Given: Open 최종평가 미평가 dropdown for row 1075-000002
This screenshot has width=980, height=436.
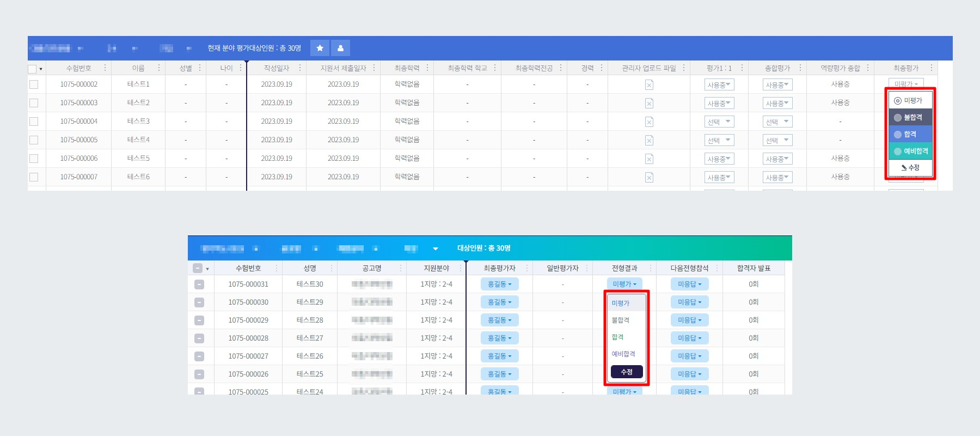Looking at the screenshot, I should pos(906,84).
